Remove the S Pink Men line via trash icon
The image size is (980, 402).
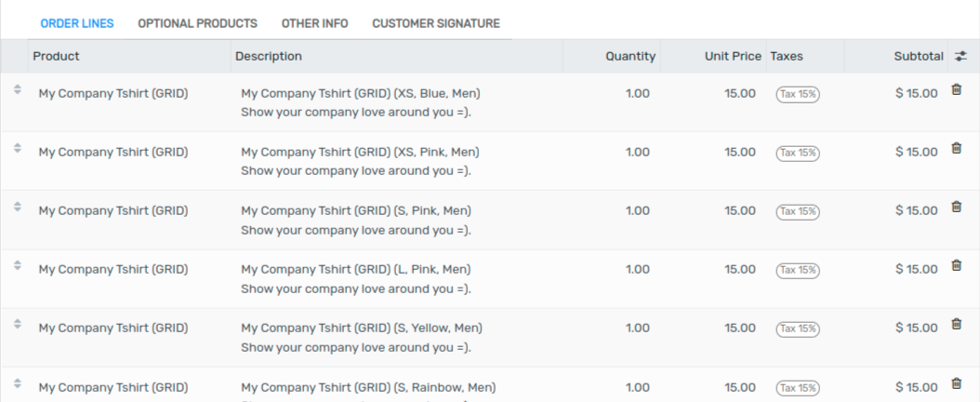point(957,207)
